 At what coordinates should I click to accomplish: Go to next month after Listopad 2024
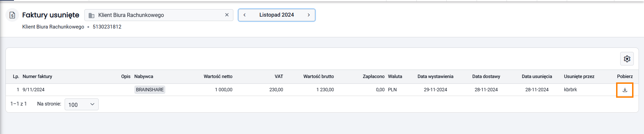coord(309,15)
